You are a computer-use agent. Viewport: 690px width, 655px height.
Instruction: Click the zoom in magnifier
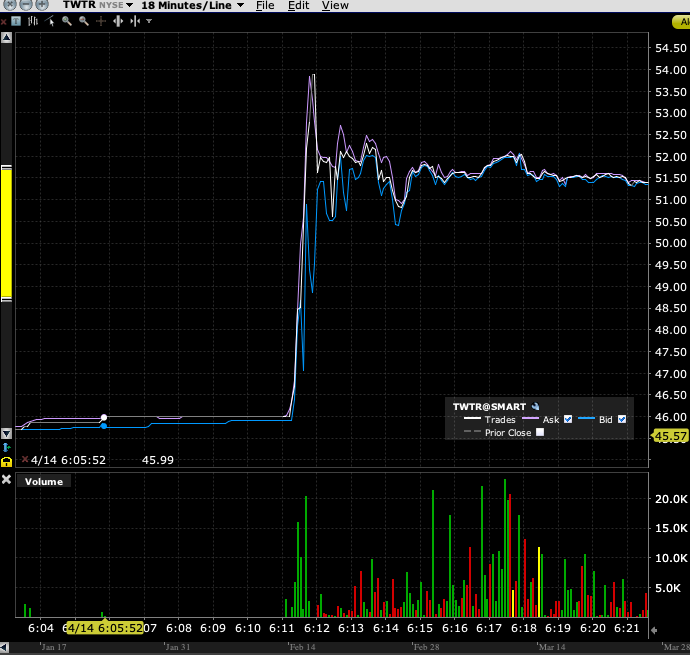click(x=66, y=21)
